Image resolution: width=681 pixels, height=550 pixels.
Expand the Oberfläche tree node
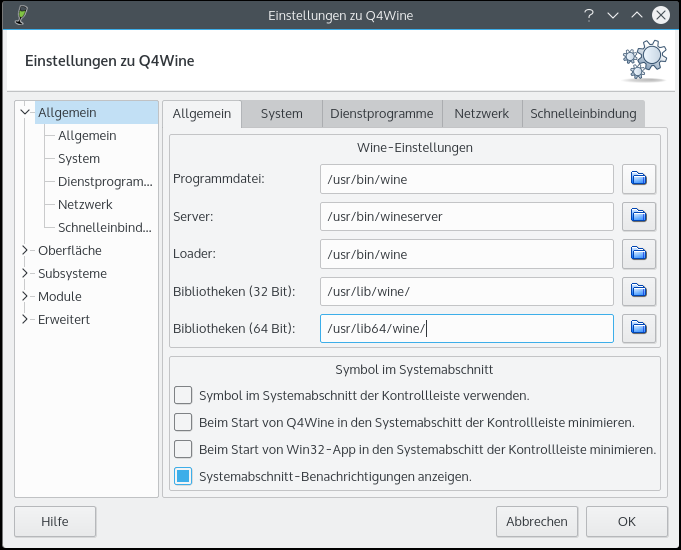(25, 251)
